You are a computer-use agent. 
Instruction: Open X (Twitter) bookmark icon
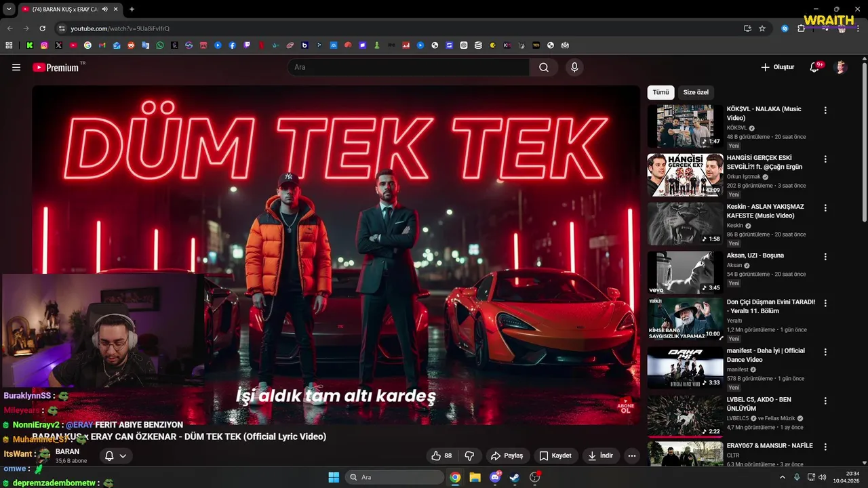point(58,45)
